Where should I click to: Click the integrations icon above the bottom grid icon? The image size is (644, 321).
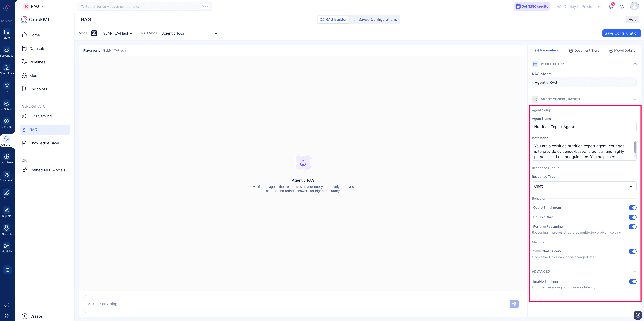point(7,304)
